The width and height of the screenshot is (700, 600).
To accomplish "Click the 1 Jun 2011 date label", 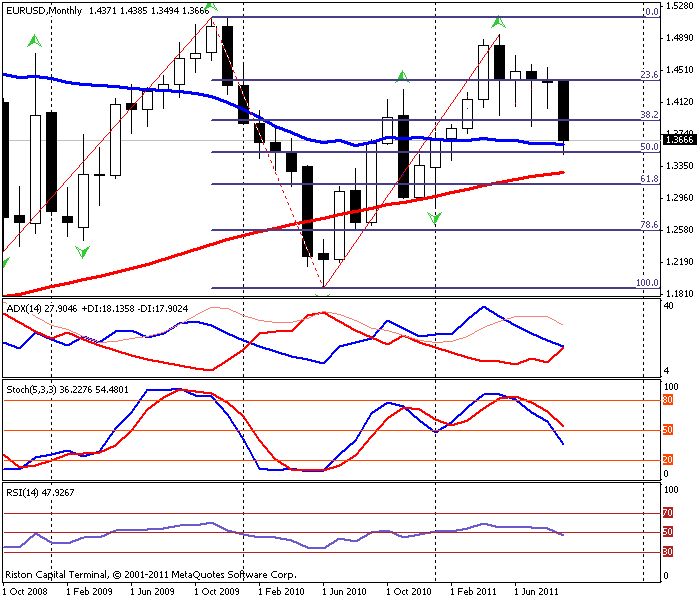I will point(536,592).
